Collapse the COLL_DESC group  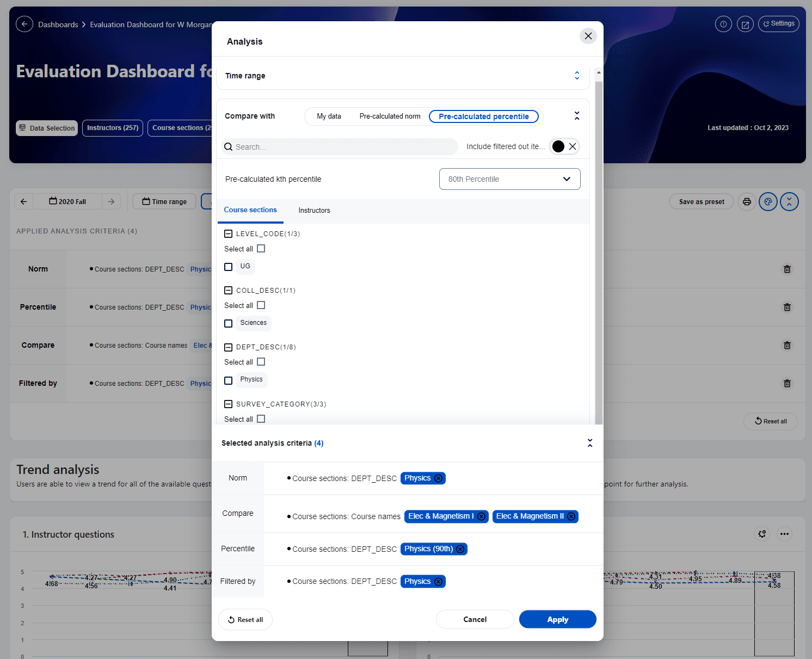pyautogui.click(x=229, y=291)
